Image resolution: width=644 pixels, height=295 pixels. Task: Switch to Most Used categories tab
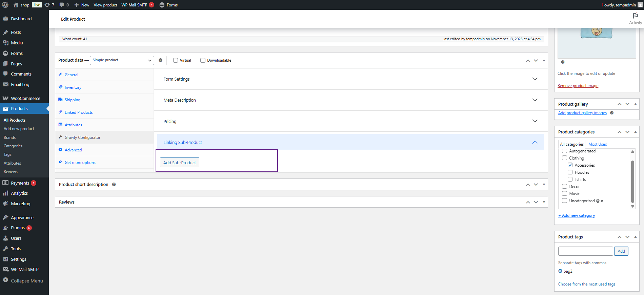pos(598,144)
